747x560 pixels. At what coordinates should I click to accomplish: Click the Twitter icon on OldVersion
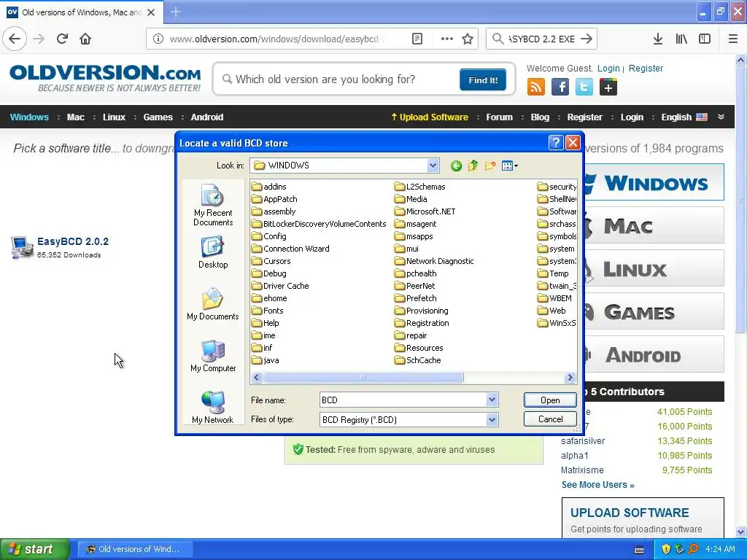(584, 87)
